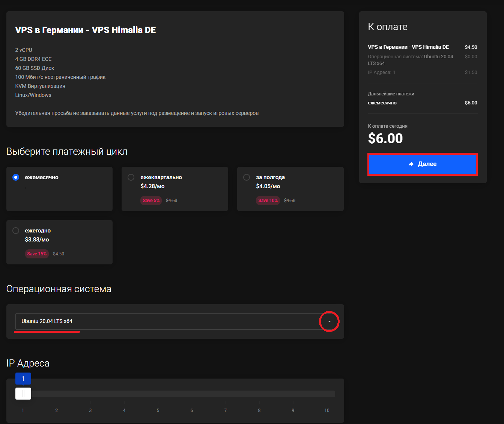This screenshot has width=504, height=424.
Task: Click the VPS Himalia DE product heading
Action: click(86, 30)
